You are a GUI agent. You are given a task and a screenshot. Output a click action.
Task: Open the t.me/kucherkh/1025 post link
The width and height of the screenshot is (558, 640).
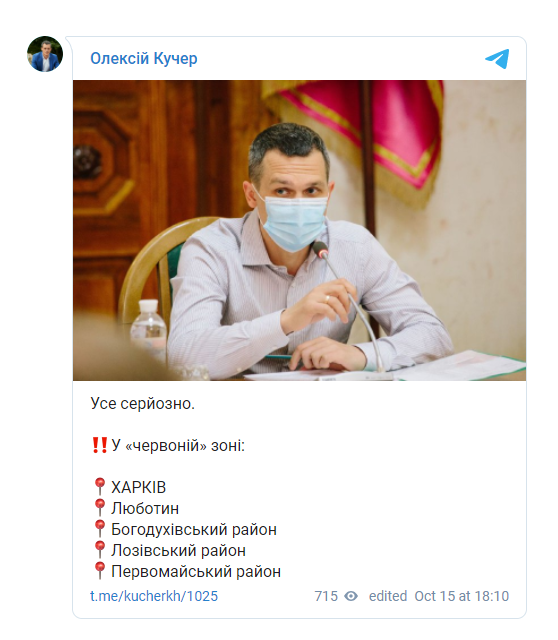(x=154, y=596)
